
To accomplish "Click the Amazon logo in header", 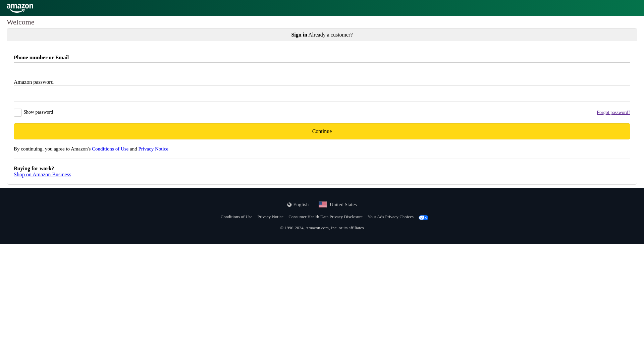I will (x=20, y=8).
